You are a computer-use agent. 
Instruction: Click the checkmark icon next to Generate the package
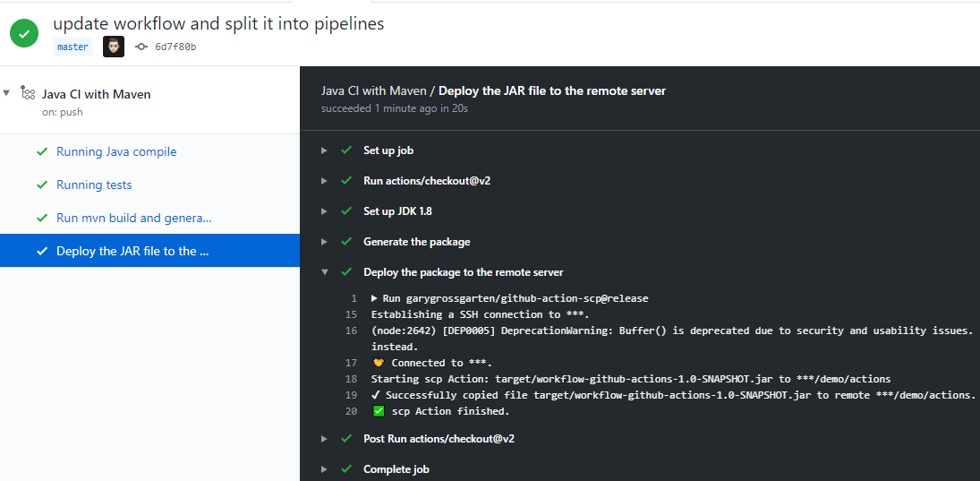click(x=345, y=242)
